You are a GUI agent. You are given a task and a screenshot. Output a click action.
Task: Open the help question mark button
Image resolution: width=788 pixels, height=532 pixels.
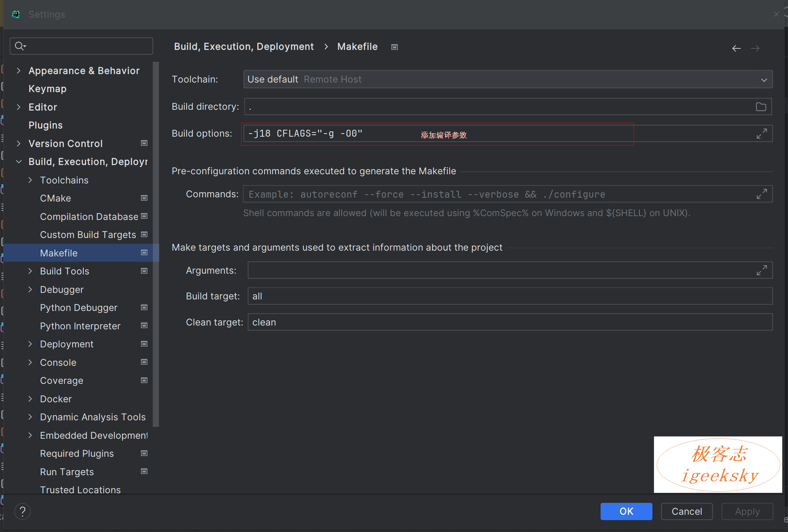[23, 511]
